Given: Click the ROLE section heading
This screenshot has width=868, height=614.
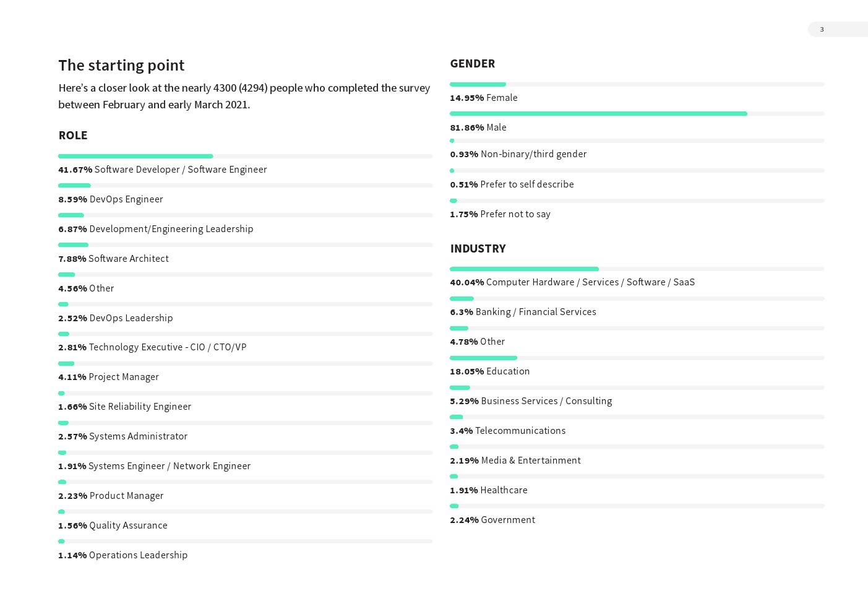Looking at the screenshot, I should (x=73, y=135).
